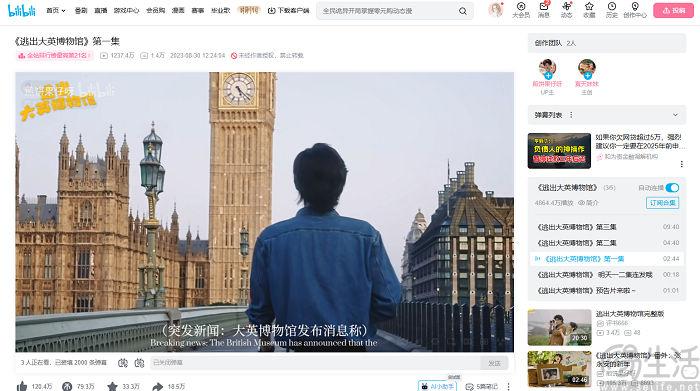Open danmaku settings icon beside input
This screenshot has height=391, width=700.
click(x=139, y=363)
